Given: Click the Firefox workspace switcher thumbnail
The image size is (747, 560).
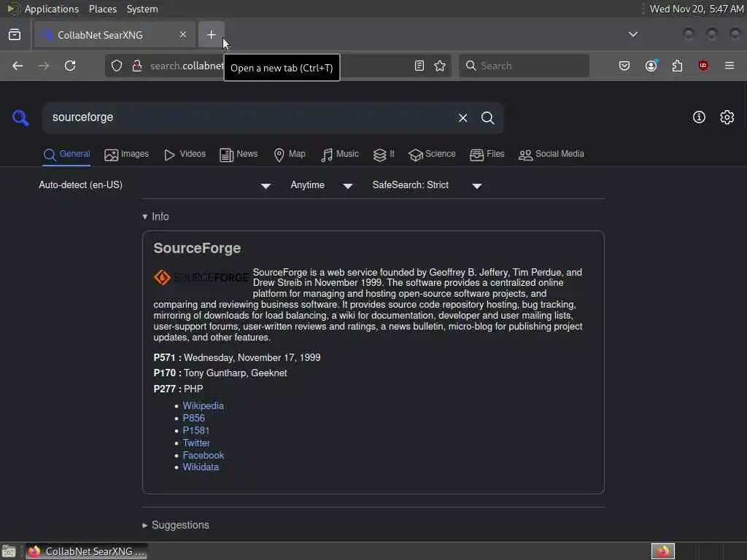Looking at the screenshot, I should coord(662,551).
